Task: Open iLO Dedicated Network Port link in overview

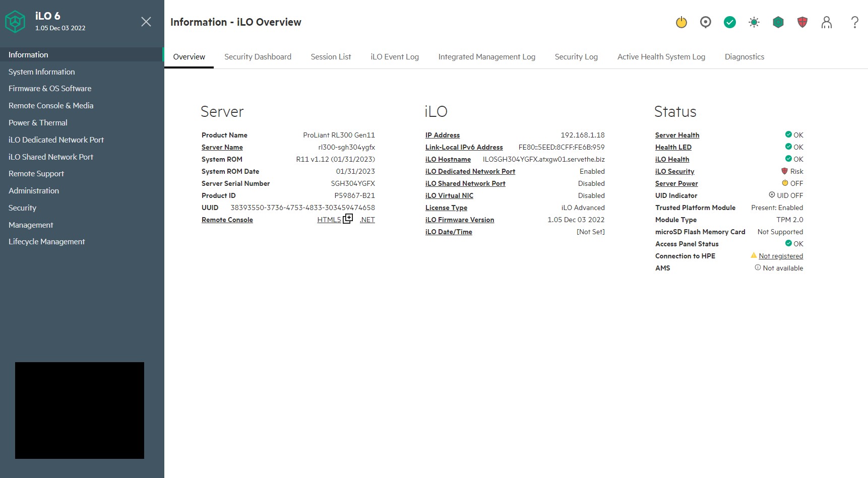Action: coord(470,171)
